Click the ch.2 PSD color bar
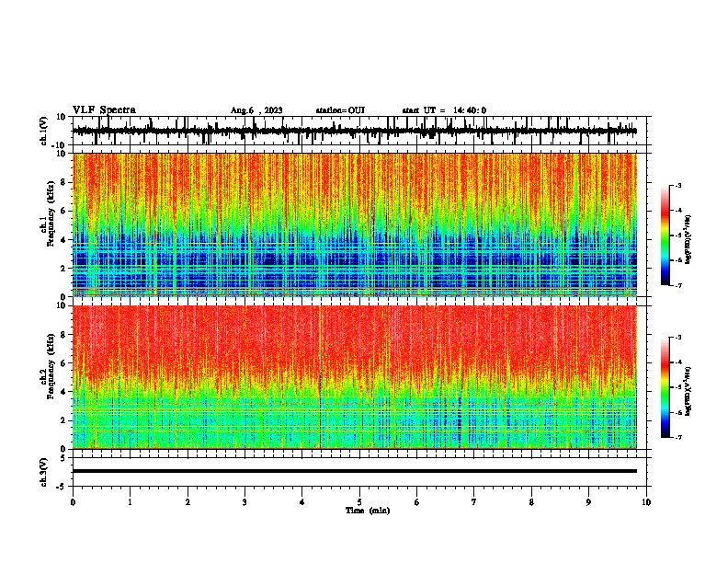728x563 pixels. click(665, 387)
